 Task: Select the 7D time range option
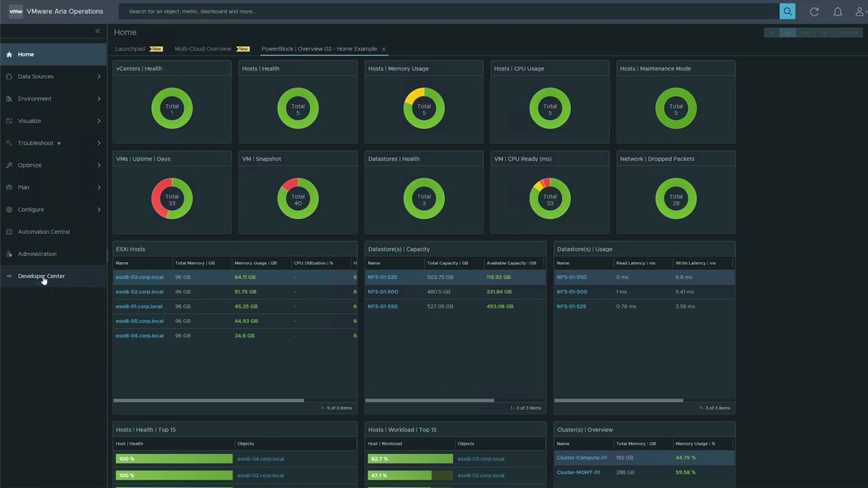824,33
